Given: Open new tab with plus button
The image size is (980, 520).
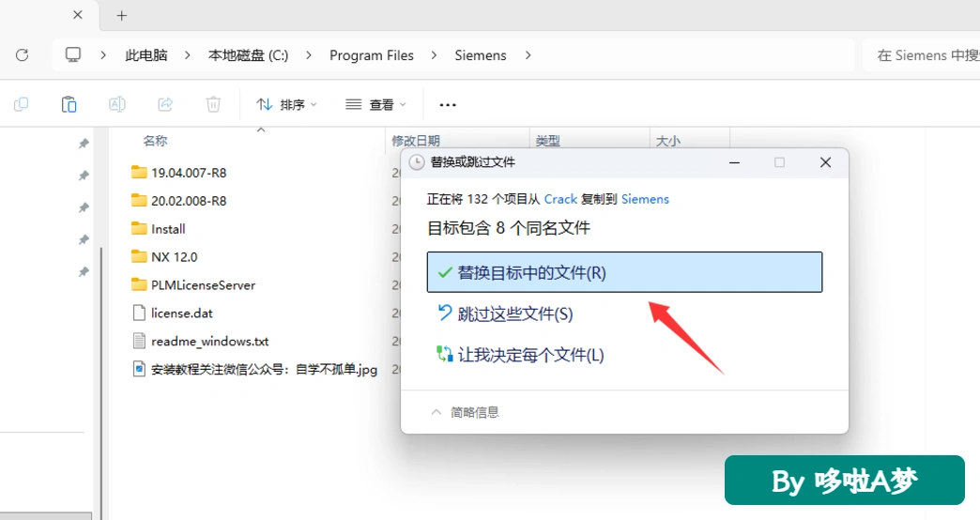Looking at the screenshot, I should (x=122, y=16).
